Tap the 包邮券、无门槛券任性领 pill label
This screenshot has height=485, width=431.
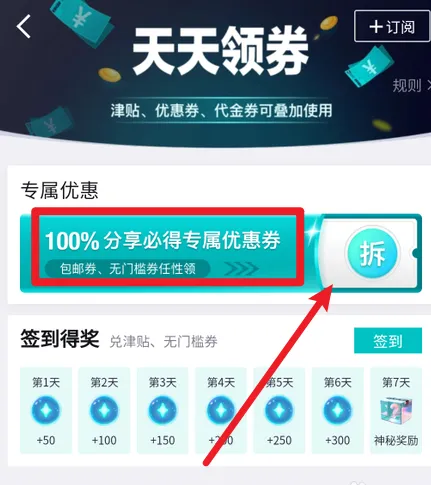pyautogui.click(x=127, y=269)
